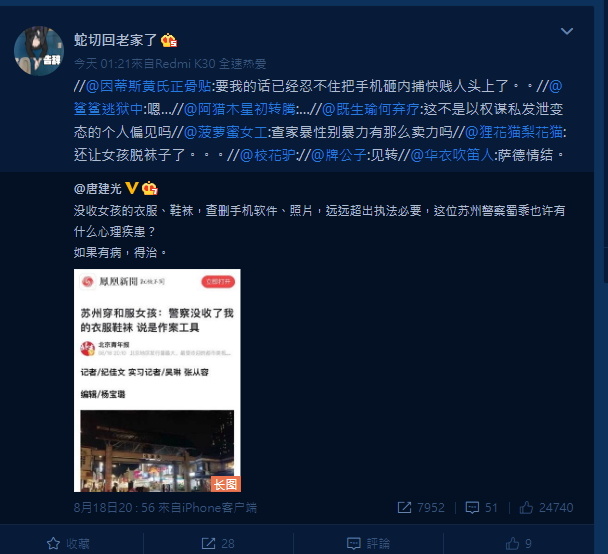
Task: Open the post options chevron dropdown
Action: pos(567,31)
